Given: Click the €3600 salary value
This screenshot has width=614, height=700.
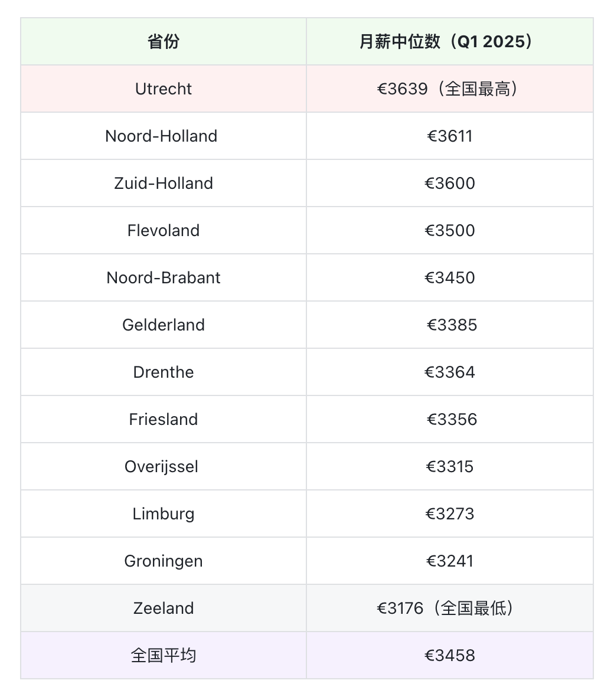Looking at the screenshot, I should (x=450, y=183).
